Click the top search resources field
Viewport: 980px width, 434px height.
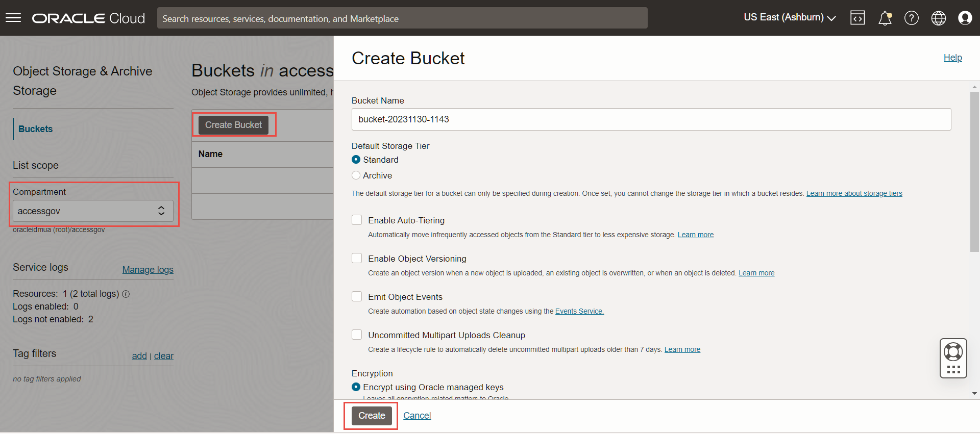(402, 18)
